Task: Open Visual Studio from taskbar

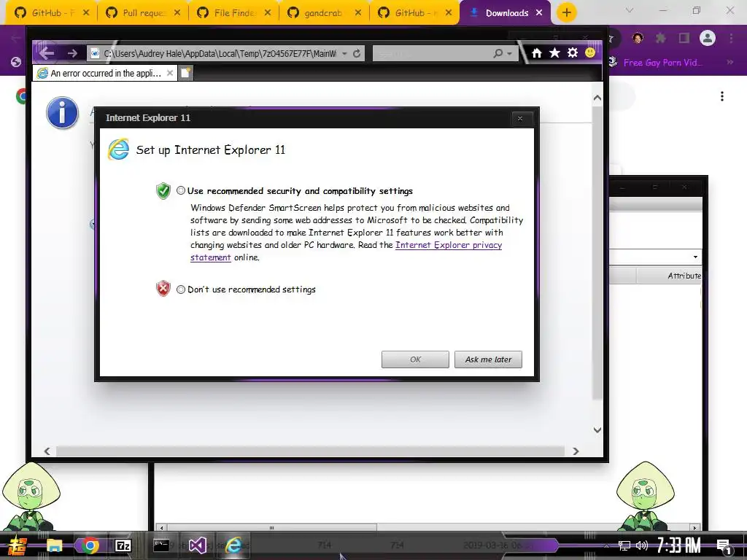Action: point(197,545)
